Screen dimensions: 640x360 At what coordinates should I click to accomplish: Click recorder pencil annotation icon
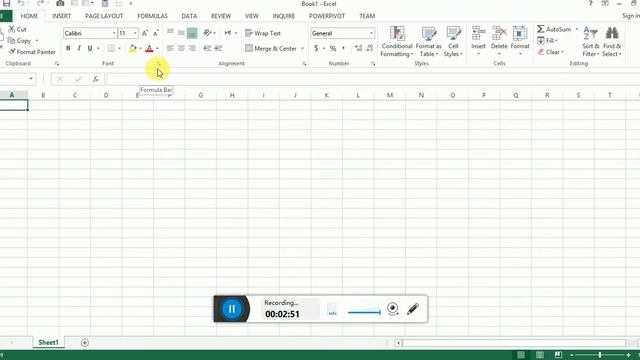(413, 309)
